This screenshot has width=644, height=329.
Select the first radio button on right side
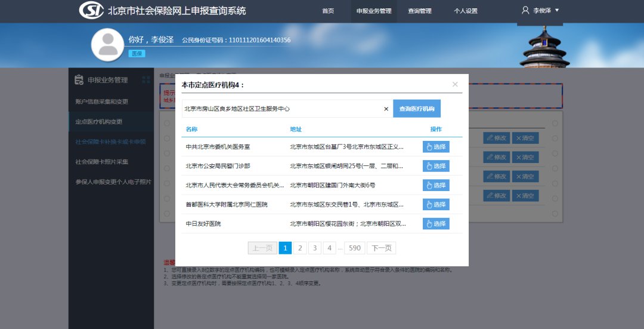[x=555, y=124]
